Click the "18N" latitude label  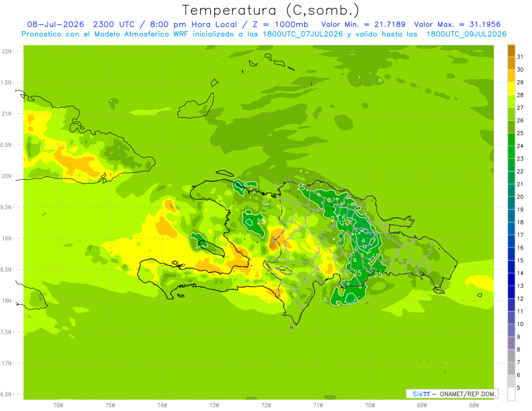click(x=7, y=301)
